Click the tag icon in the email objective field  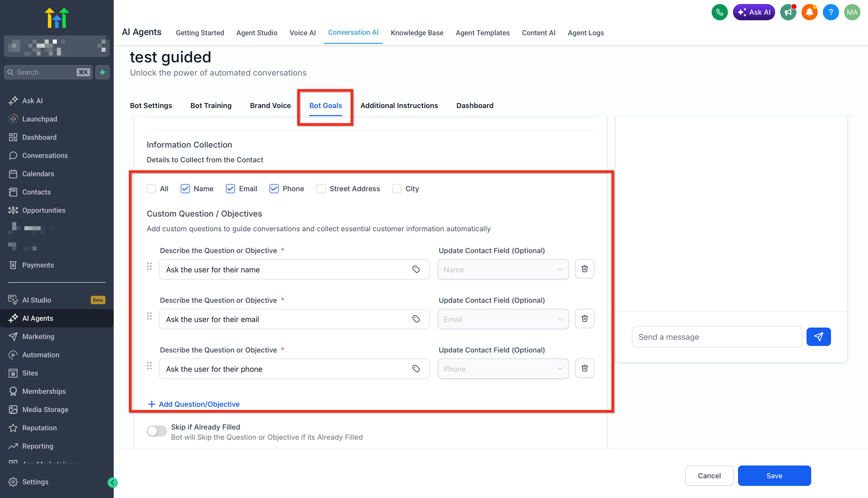point(416,319)
